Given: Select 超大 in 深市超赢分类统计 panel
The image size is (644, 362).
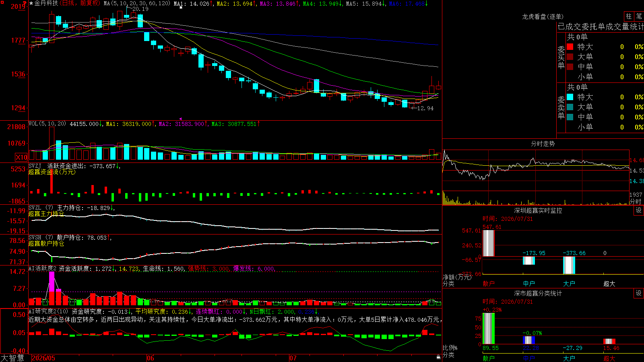Looking at the screenshot, I should pyautogui.click(x=609, y=358).
